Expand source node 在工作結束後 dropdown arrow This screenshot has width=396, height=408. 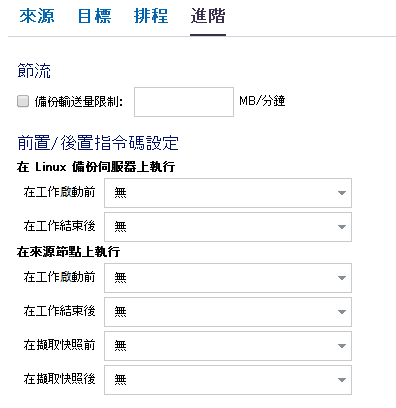342,312
